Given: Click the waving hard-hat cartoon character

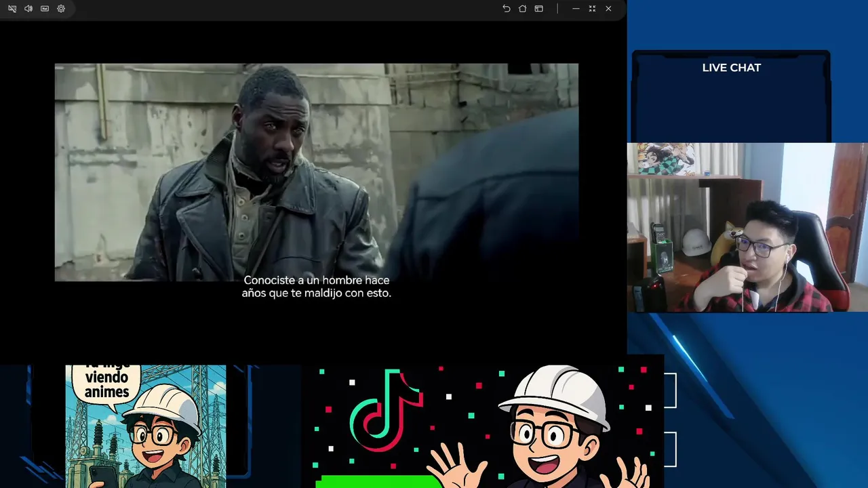Looking at the screenshot, I should (x=540, y=427).
